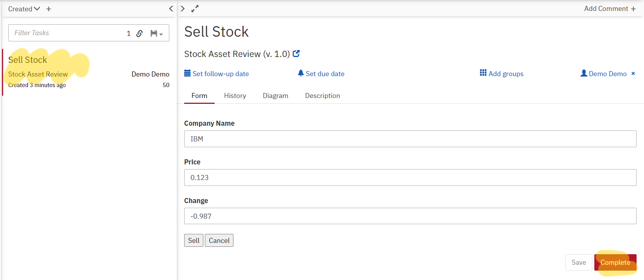Viewport: 644px width, 280px height.
Task: Maximize the task view with expand arrows icon
Action: click(x=195, y=9)
